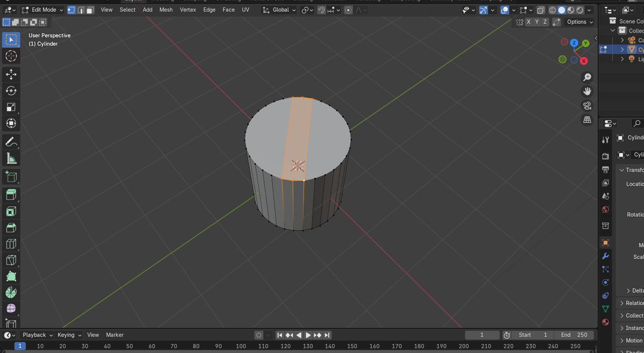This screenshot has height=353, width=644.
Task: Toggle X-ray view
Action: pos(540,10)
